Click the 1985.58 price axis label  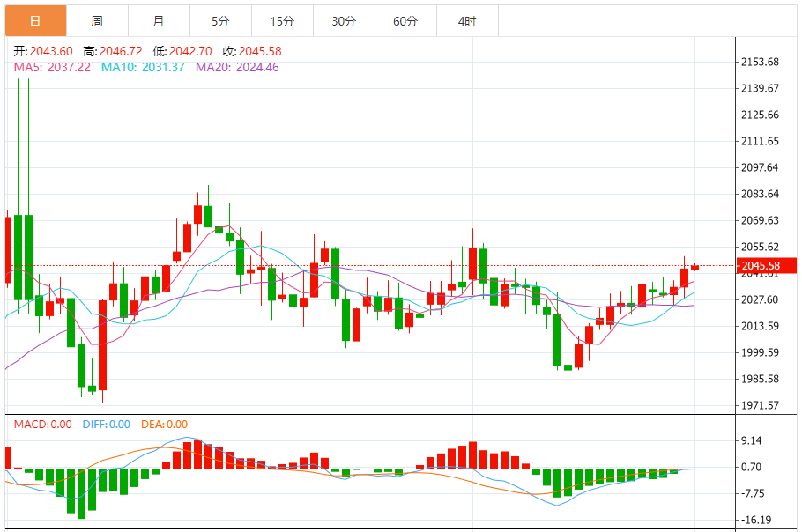(760, 379)
